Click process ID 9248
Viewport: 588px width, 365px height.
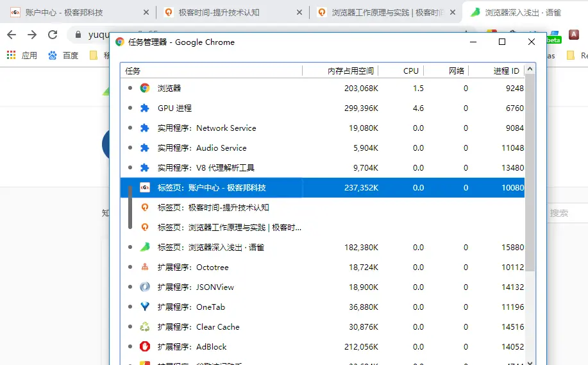(x=514, y=88)
